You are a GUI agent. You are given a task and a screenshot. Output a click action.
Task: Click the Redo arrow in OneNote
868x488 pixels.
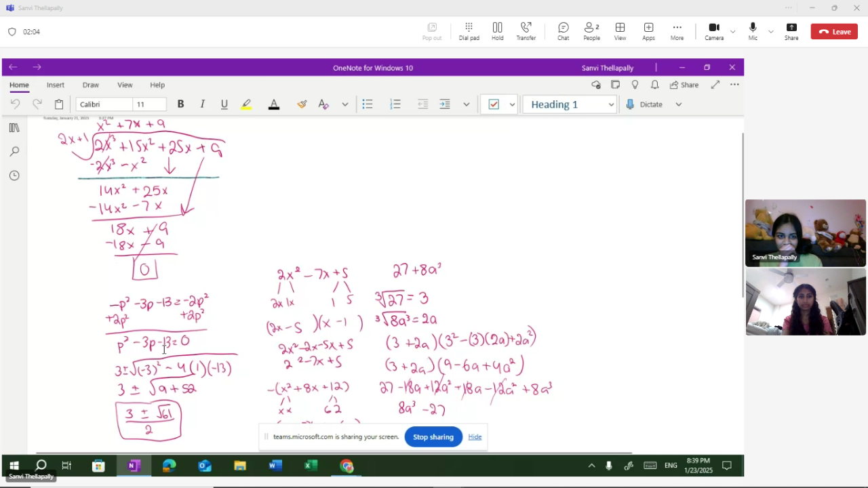(37, 104)
